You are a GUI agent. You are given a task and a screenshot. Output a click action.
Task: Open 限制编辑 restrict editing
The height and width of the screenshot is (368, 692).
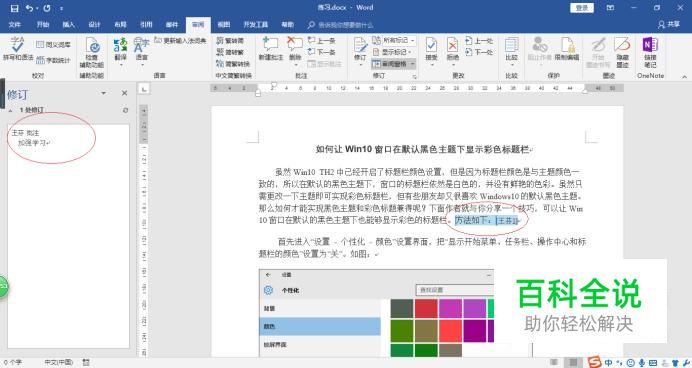coord(567,49)
